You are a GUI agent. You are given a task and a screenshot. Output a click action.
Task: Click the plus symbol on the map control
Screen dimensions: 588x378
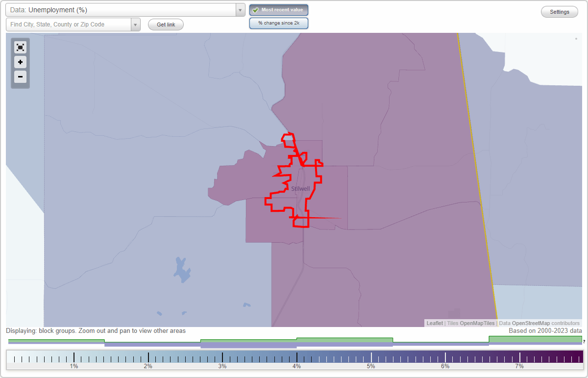coord(20,62)
